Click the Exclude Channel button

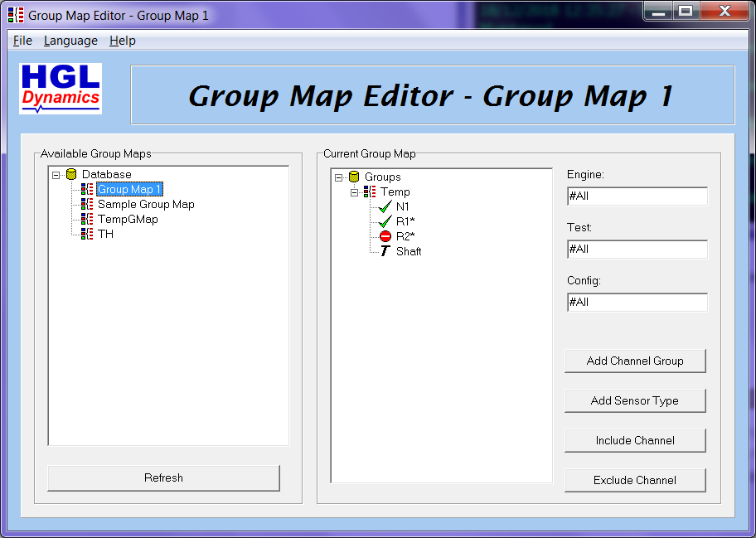tap(635, 480)
